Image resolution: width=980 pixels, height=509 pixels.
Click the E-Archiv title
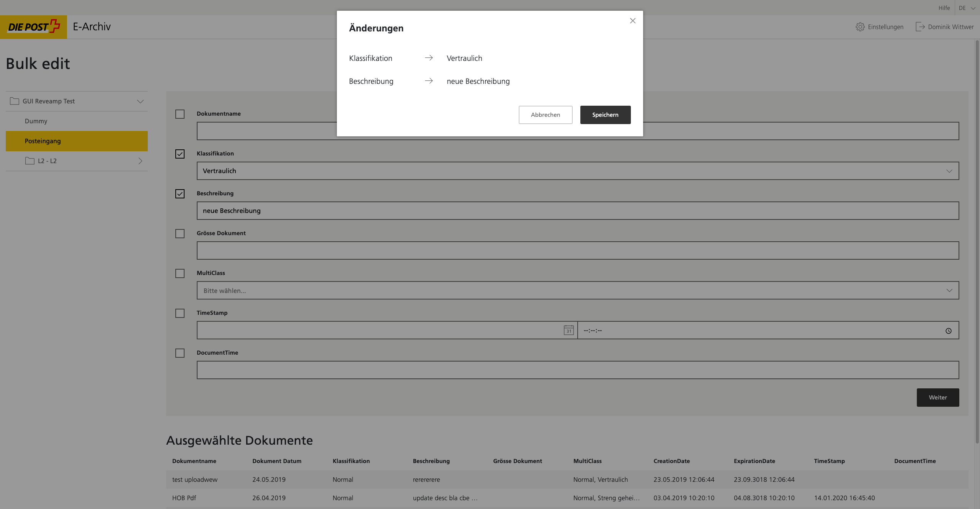tap(92, 26)
